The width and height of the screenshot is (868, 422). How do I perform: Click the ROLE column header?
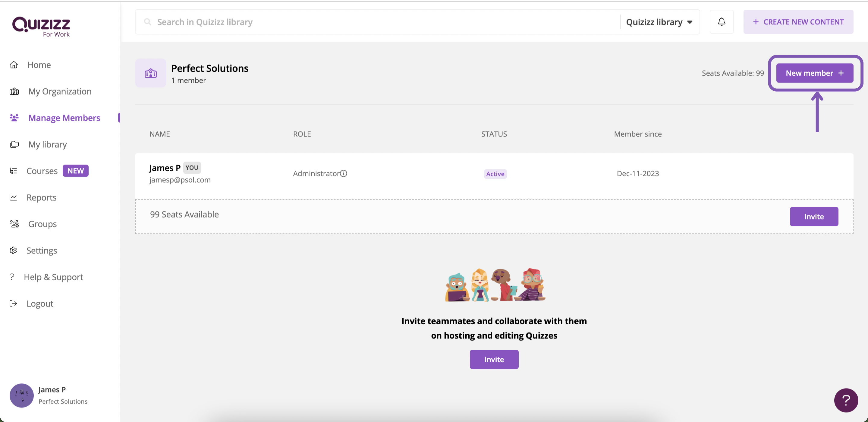point(302,134)
